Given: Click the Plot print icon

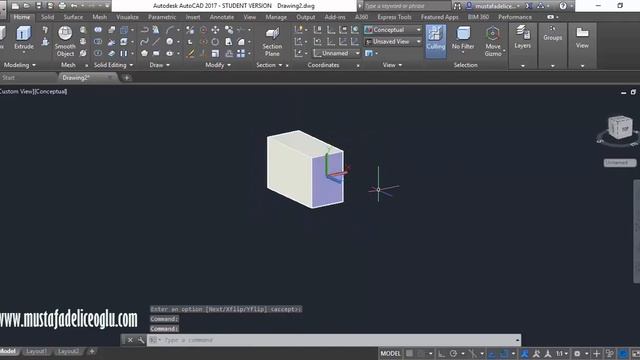Looking at the screenshot, I should point(62,6).
